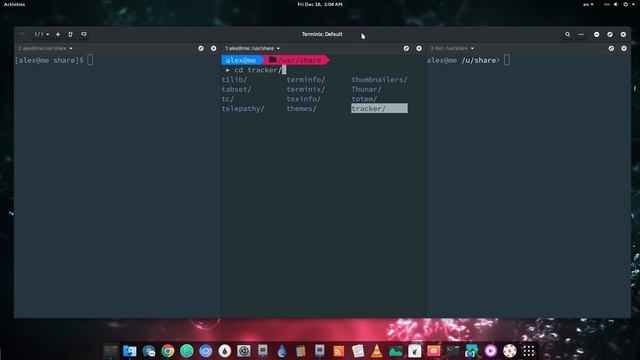Screen dimensions: 640x360
Task: Select texinfo/ completion entry
Action: click(x=304, y=99)
